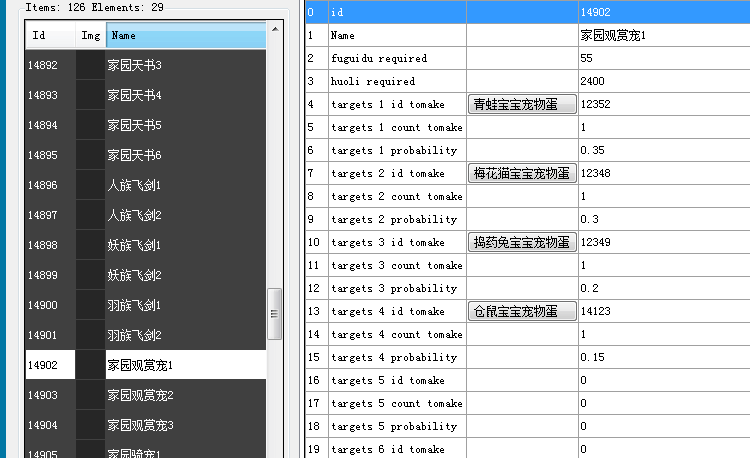The width and height of the screenshot is (750, 458).
Task: Select item 14904 家园观赏宠3
Action: coord(146,425)
